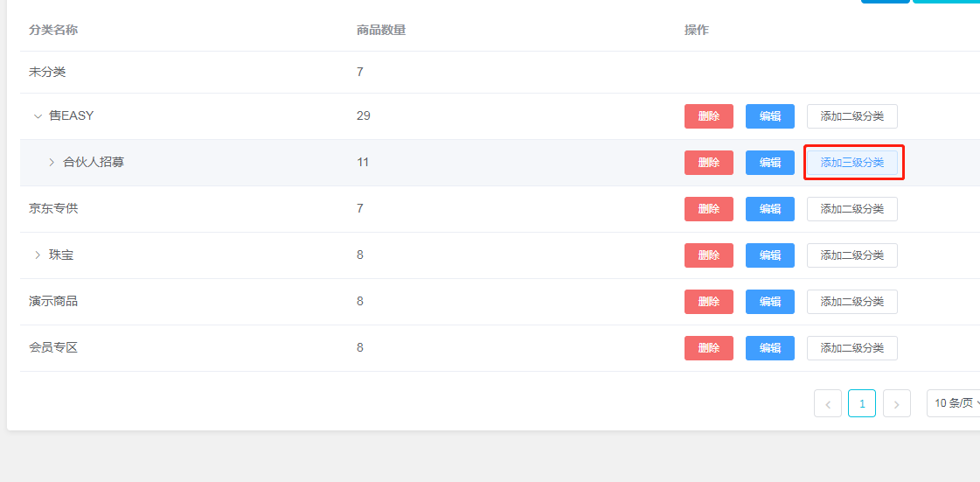This screenshot has height=482, width=980.
Task: Edit the 售EASY category
Action: click(770, 116)
